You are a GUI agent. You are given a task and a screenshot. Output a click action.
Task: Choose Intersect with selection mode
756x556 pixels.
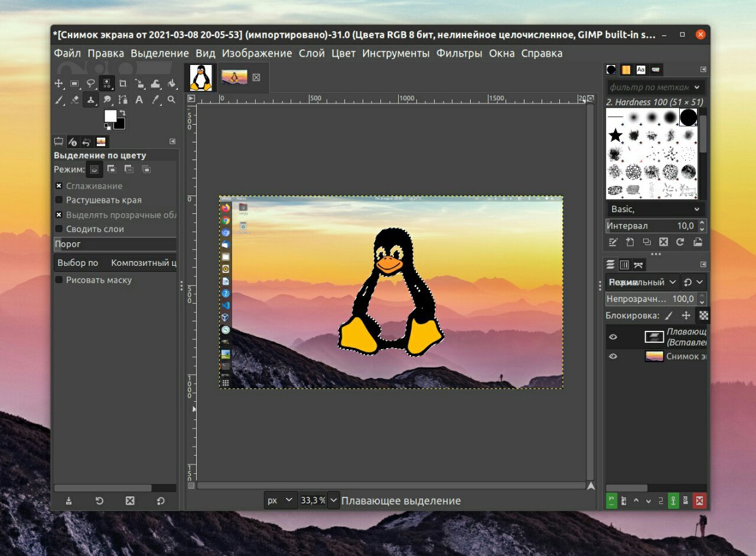(x=146, y=170)
